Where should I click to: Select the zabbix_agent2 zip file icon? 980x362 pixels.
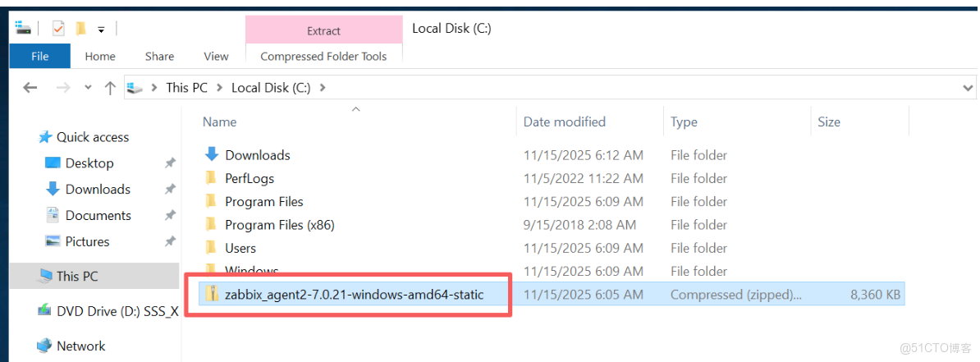pos(212,294)
